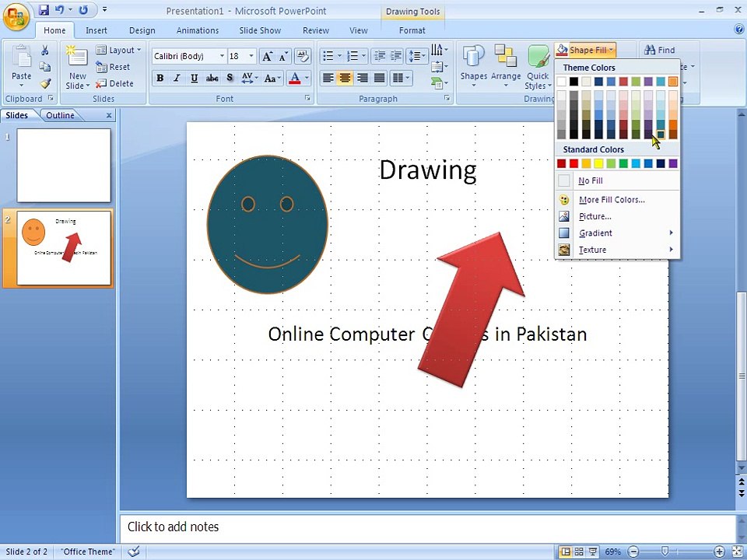The height and width of the screenshot is (560, 747).
Task: Run spelling check icon in status bar
Action: click(134, 551)
